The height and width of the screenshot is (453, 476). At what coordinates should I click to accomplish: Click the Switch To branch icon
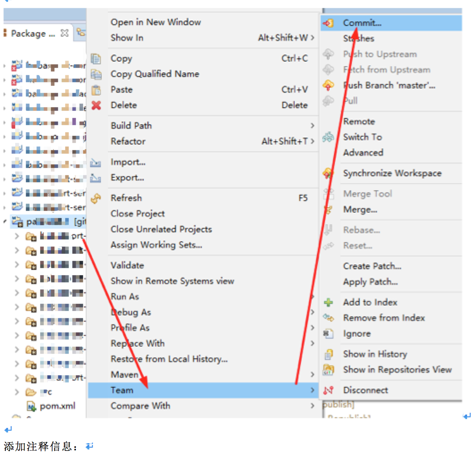[328, 137]
